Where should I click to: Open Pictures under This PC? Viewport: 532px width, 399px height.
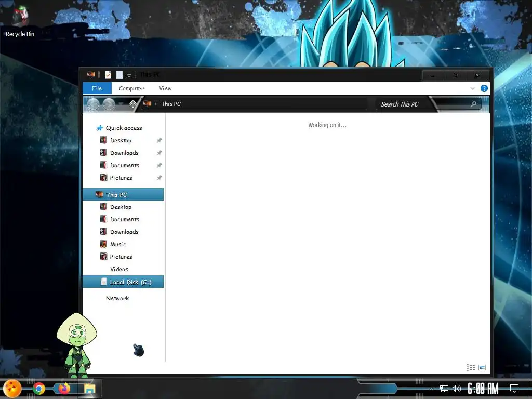(121, 257)
